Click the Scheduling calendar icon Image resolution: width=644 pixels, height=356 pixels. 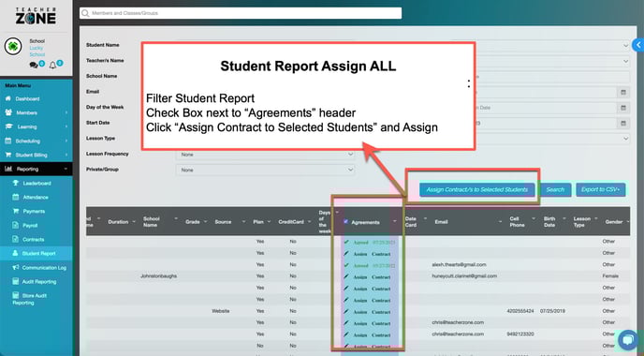point(7,141)
